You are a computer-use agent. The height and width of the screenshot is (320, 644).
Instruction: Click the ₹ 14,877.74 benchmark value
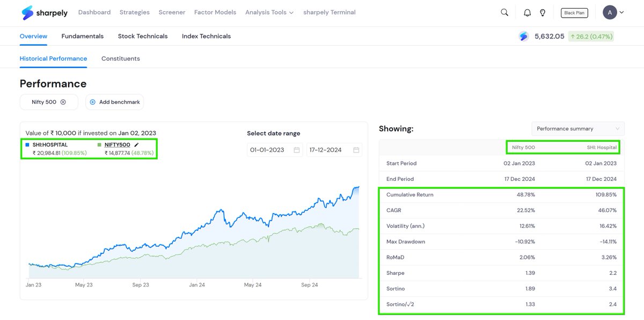click(117, 153)
